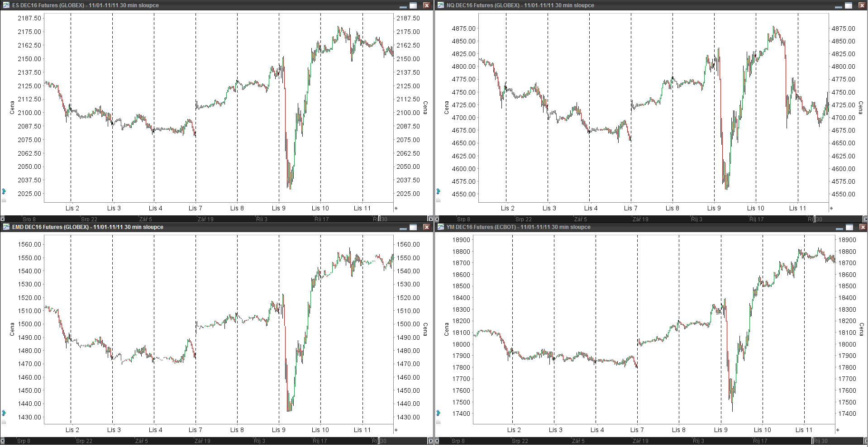Click NQ DEC16 Futures (GLOBEX) window title

(520, 5)
